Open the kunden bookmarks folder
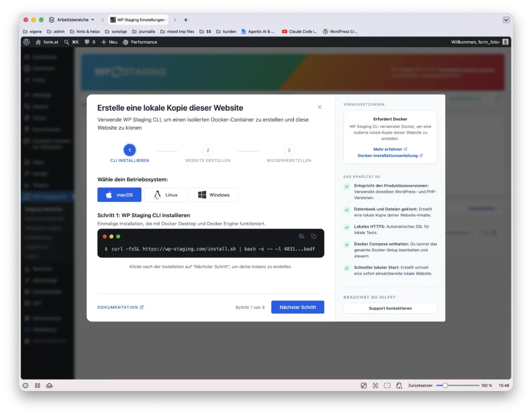 227,32
